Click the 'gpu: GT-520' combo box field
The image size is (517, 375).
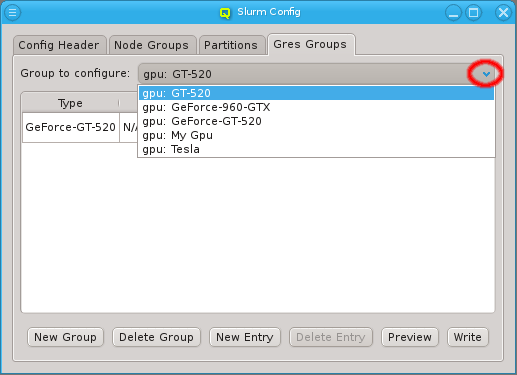pyautogui.click(x=316, y=74)
